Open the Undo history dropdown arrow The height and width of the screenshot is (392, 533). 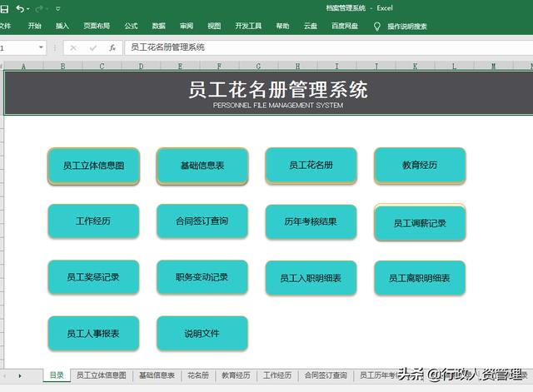coord(29,8)
